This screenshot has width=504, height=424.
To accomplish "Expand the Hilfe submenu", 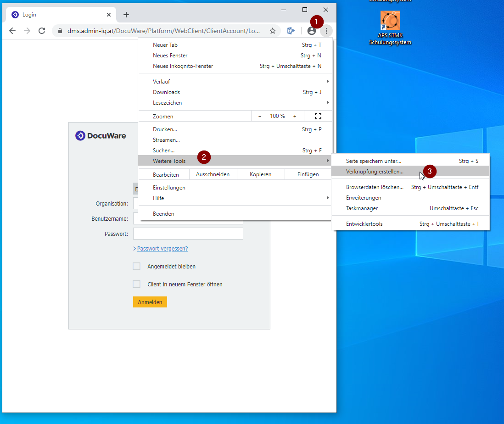I will (x=235, y=198).
